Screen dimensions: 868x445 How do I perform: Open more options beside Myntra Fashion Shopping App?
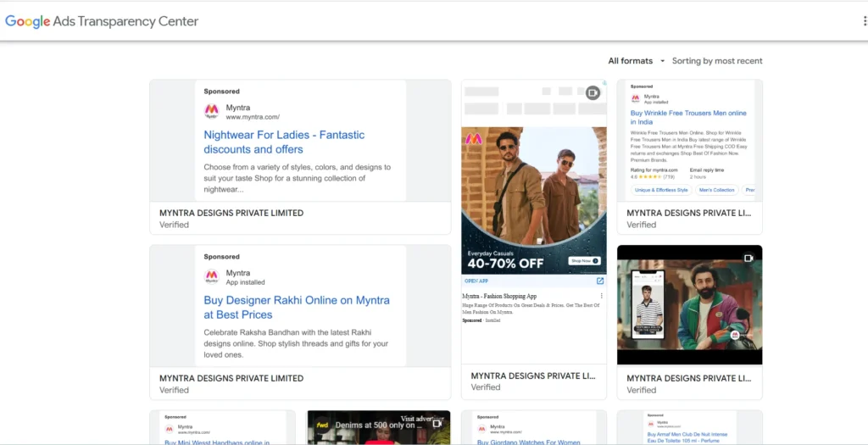pos(601,296)
